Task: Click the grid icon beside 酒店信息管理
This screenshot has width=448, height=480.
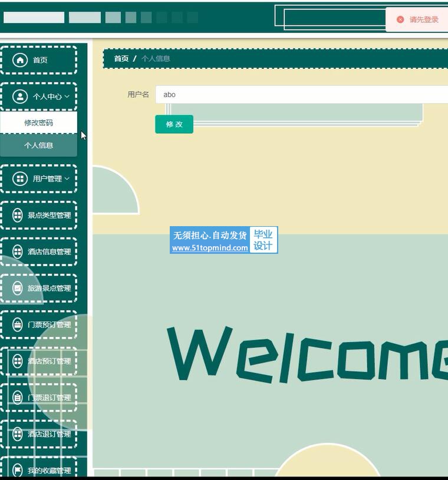Action: [x=18, y=251]
